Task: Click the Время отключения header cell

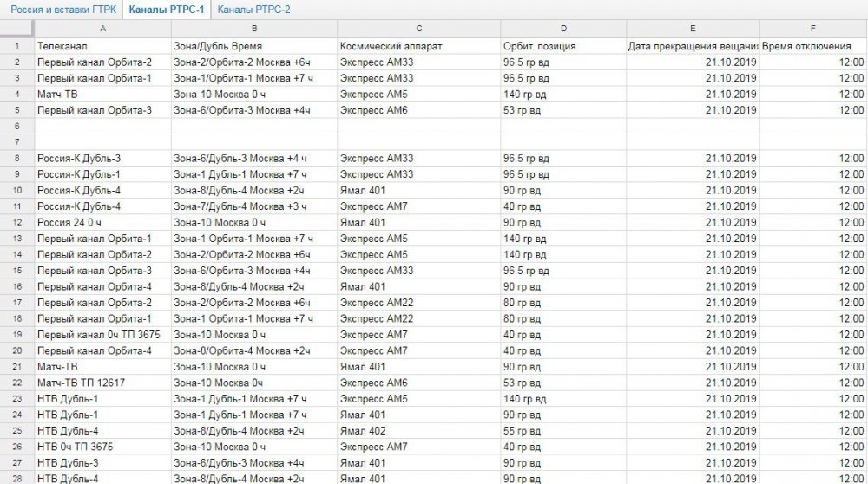Action: (x=812, y=46)
